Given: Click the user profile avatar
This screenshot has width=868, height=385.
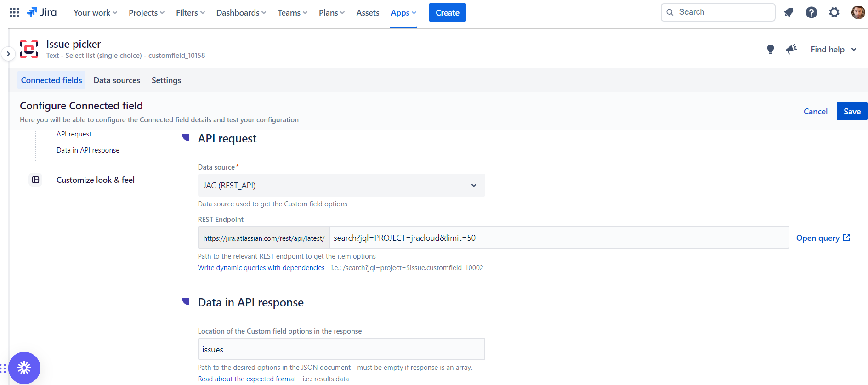Looking at the screenshot, I should [x=857, y=12].
